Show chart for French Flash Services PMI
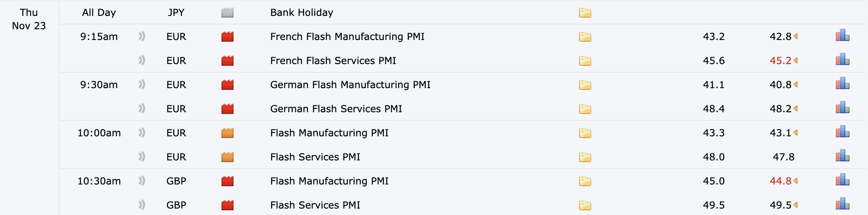The width and height of the screenshot is (868, 215). coord(842,59)
